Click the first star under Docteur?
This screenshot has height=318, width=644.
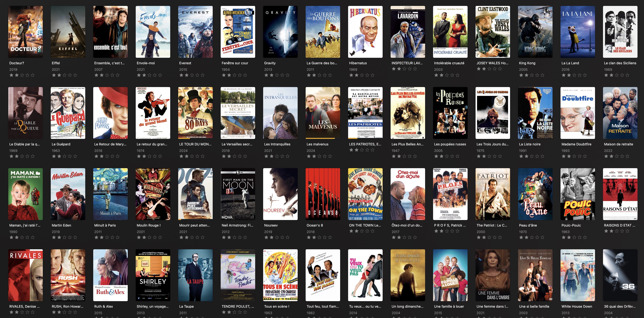click(x=11, y=75)
